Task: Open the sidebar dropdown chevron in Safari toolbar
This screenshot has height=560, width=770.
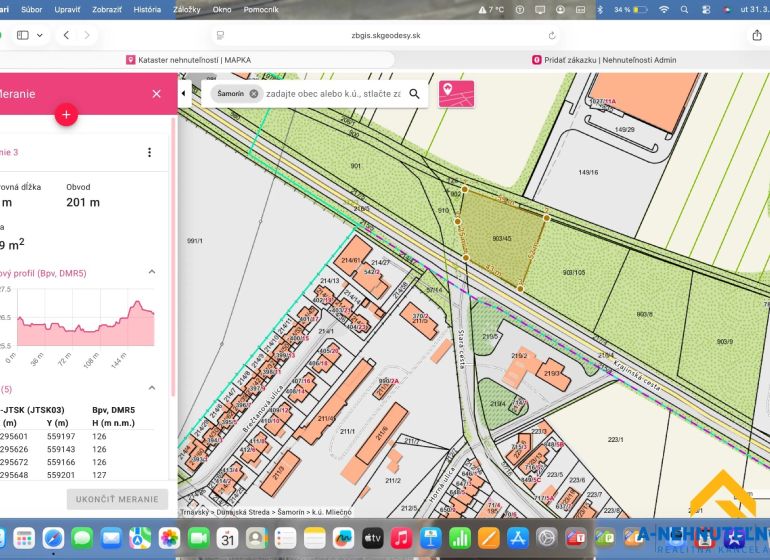Action: pyautogui.click(x=40, y=35)
